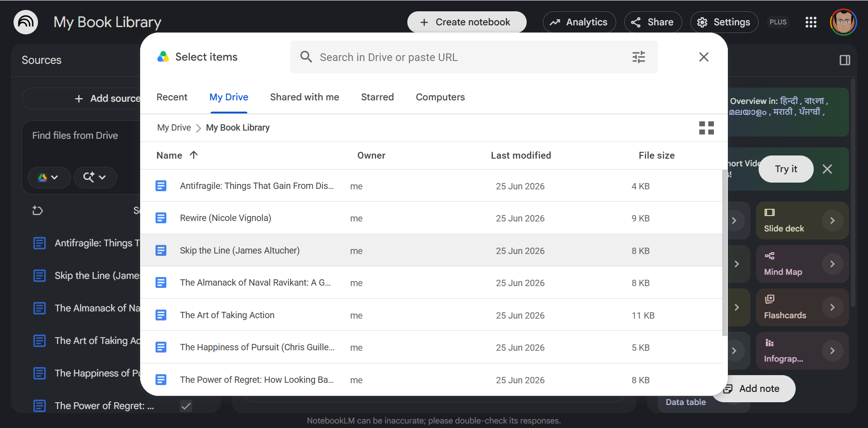Open the Analytics button
Viewport: 868px width, 428px height.
pyautogui.click(x=579, y=22)
